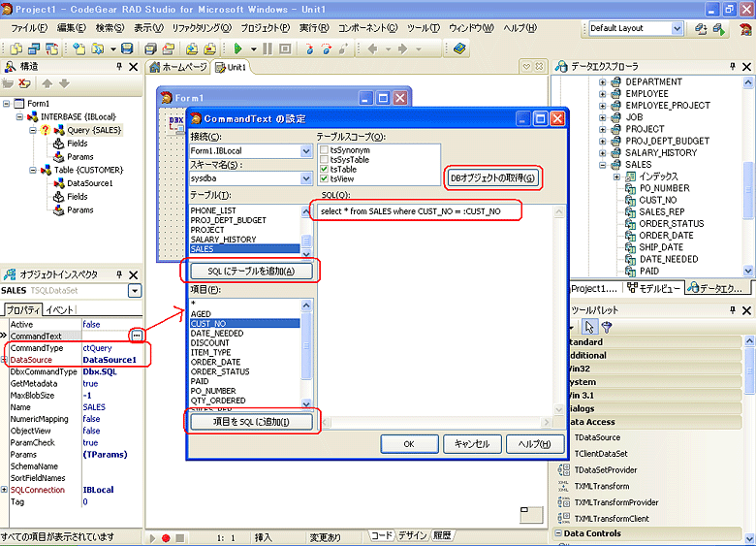Click the Trace Into debug icon

(309, 48)
